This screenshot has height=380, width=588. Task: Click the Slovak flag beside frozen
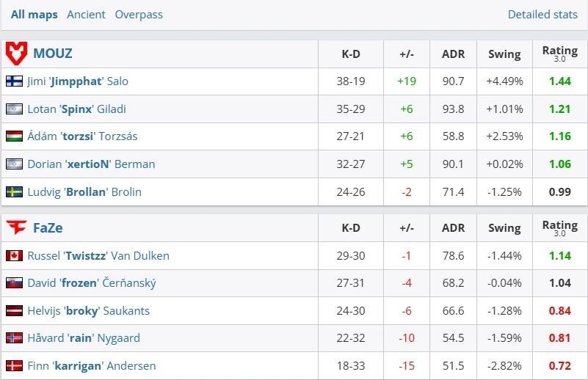click(14, 283)
